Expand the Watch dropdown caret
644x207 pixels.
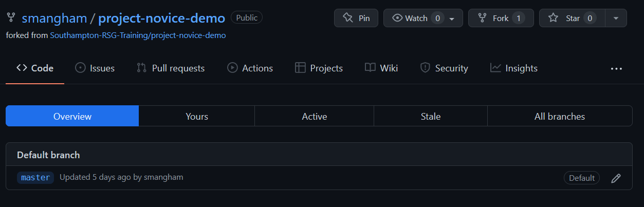point(452,18)
